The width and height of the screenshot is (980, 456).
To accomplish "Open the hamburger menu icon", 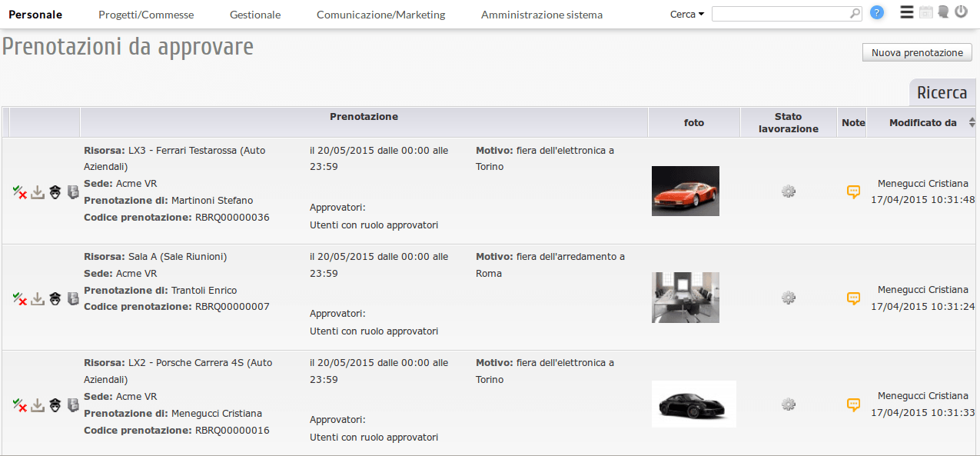I will click(x=907, y=12).
